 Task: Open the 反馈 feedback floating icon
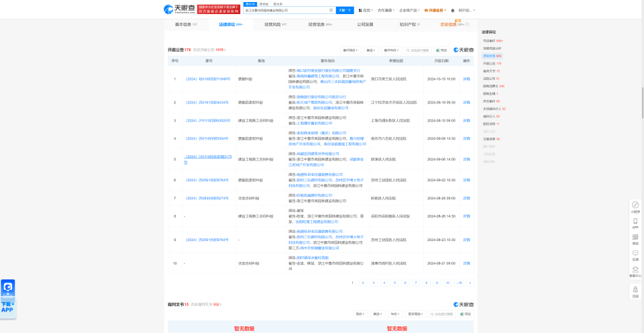[x=635, y=255]
